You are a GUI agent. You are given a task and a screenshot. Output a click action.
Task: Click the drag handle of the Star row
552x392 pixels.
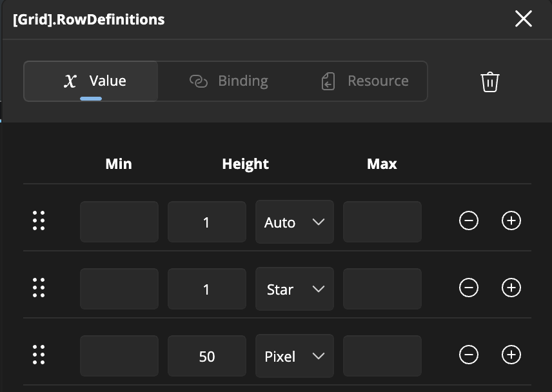click(39, 288)
